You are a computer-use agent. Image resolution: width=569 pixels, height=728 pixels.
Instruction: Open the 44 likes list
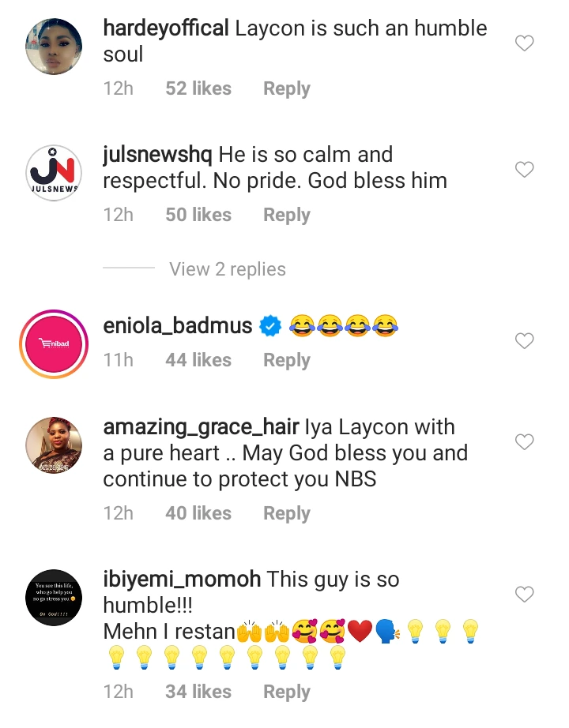(x=198, y=360)
